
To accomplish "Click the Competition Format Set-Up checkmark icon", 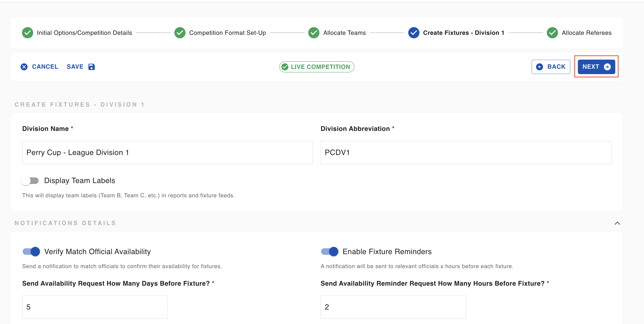I will tap(180, 33).
